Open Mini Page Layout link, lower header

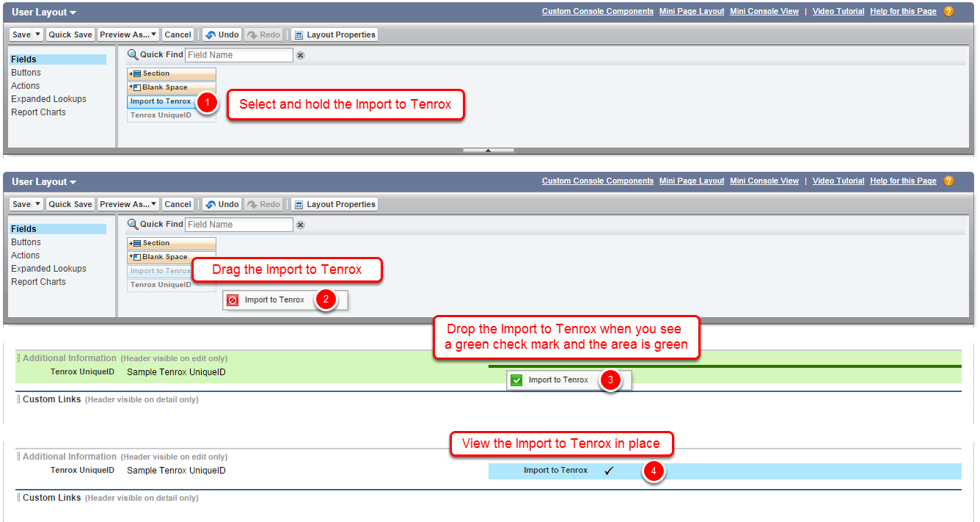(x=692, y=181)
